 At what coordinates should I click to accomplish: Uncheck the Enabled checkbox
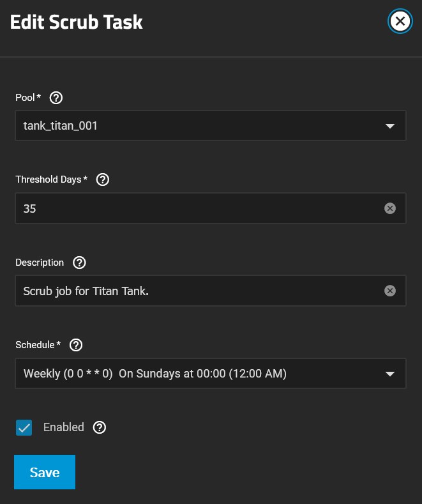point(24,427)
